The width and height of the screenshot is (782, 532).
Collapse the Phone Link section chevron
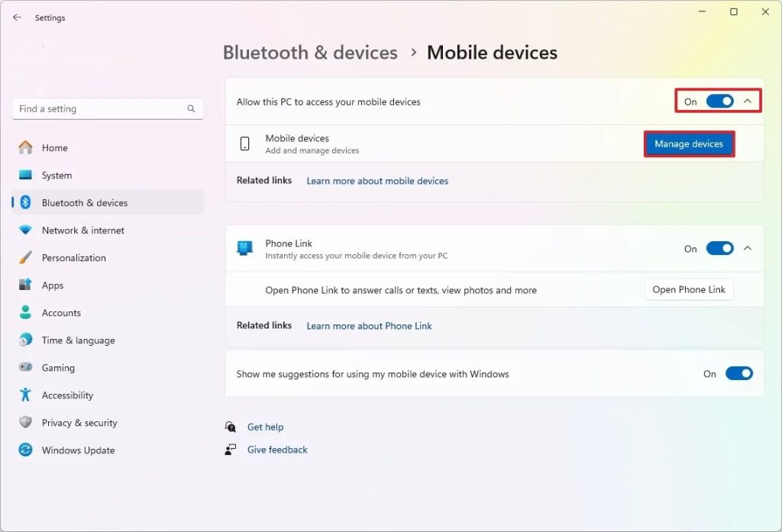(x=748, y=249)
